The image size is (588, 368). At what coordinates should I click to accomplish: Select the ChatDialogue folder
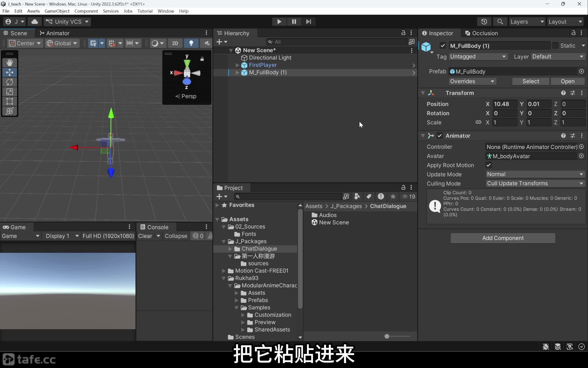[255, 248]
